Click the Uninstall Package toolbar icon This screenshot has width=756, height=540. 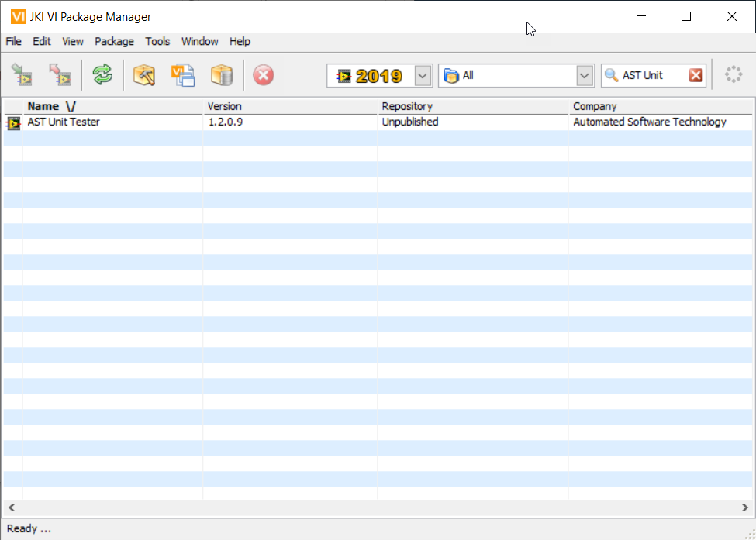click(60, 75)
